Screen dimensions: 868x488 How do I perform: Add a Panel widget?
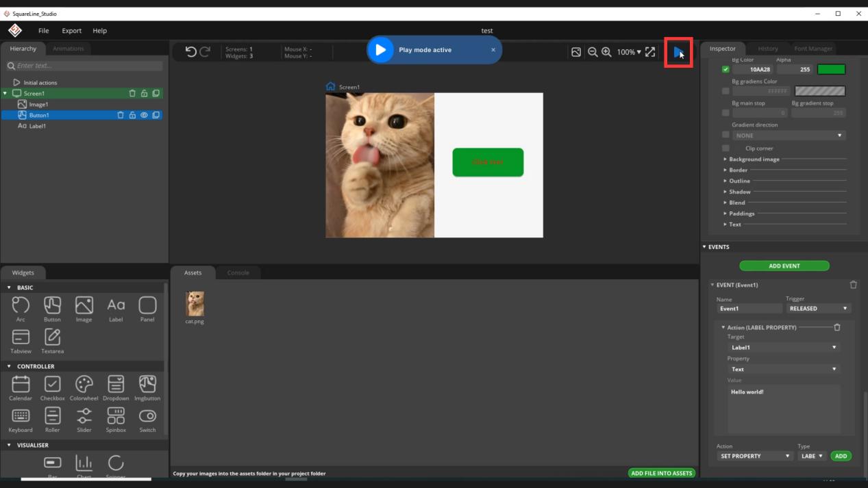tap(147, 309)
